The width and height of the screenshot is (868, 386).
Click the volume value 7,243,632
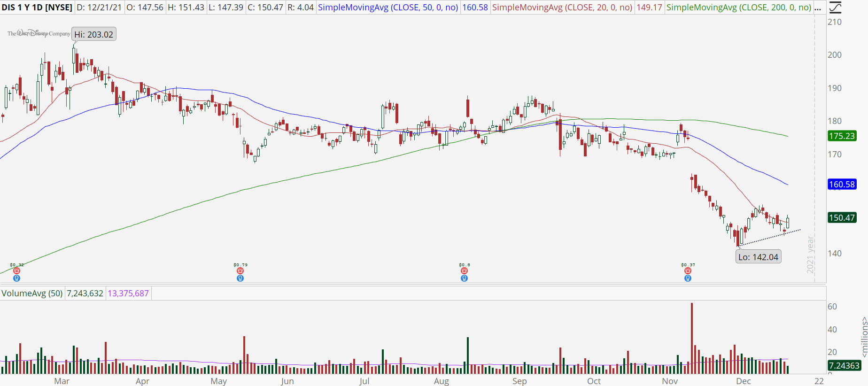pos(85,293)
